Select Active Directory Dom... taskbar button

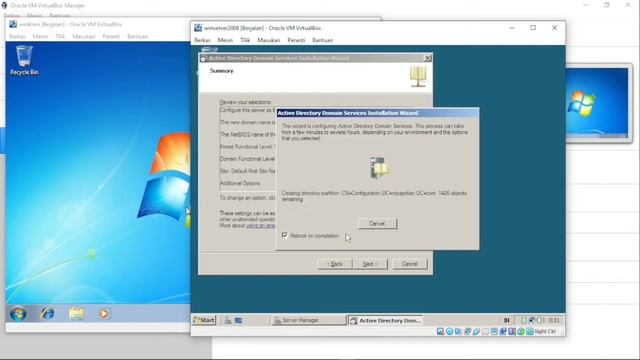point(385,320)
